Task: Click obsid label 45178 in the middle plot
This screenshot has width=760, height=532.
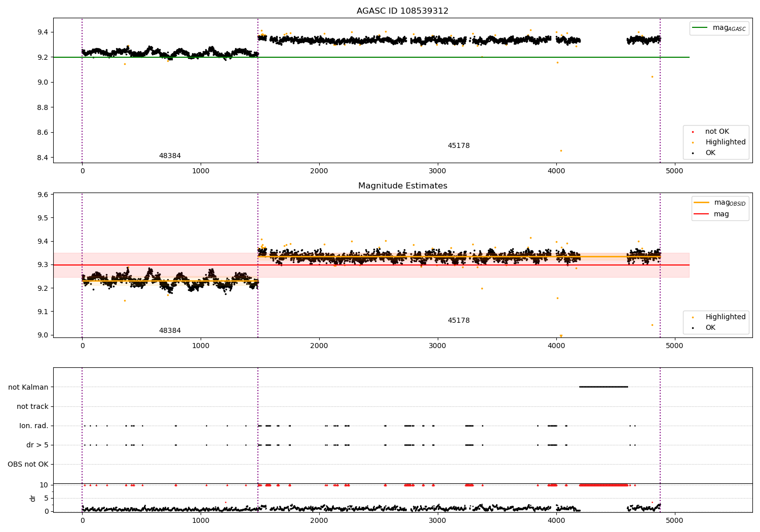Action: 459,321
